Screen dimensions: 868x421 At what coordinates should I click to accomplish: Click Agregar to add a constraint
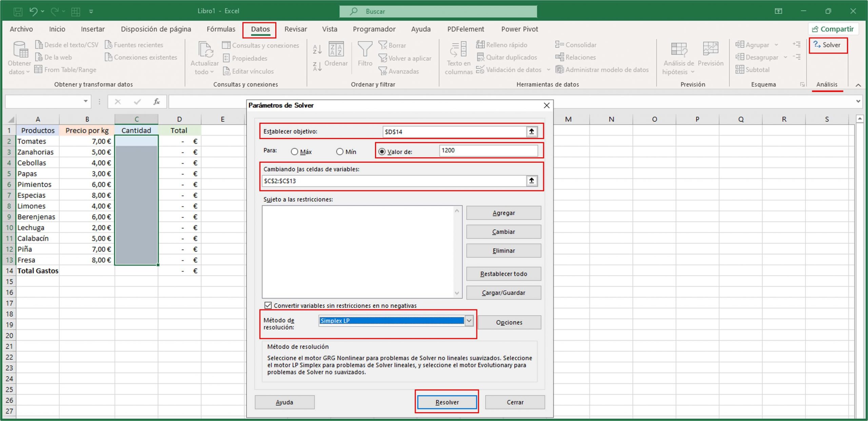click(503, 213)
